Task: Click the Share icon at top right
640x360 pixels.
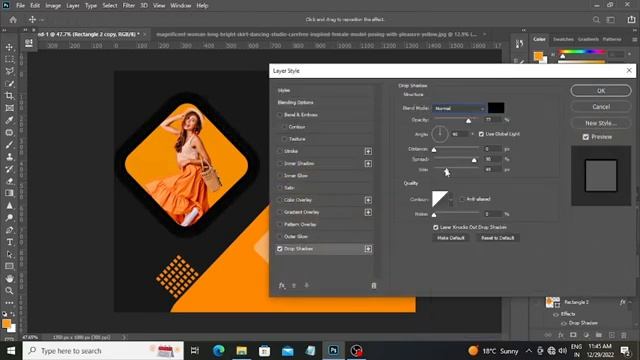Action: 631,19
